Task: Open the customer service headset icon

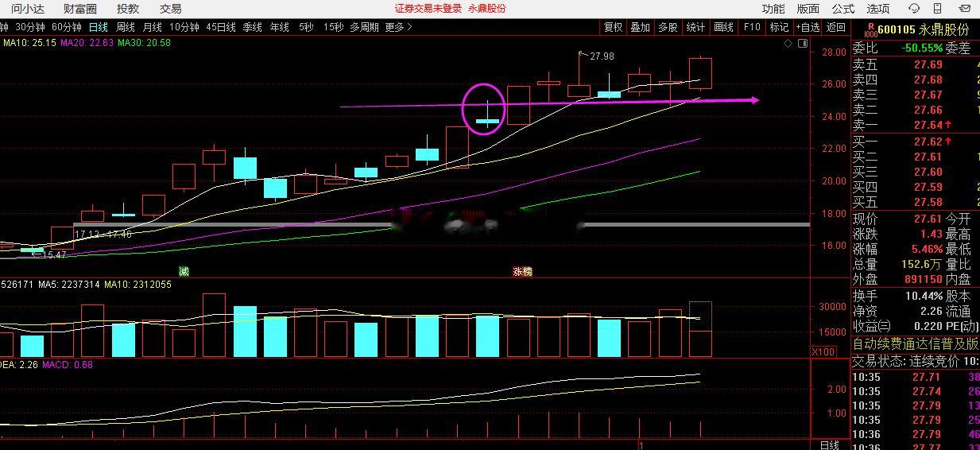Action: tap(914, 9)
